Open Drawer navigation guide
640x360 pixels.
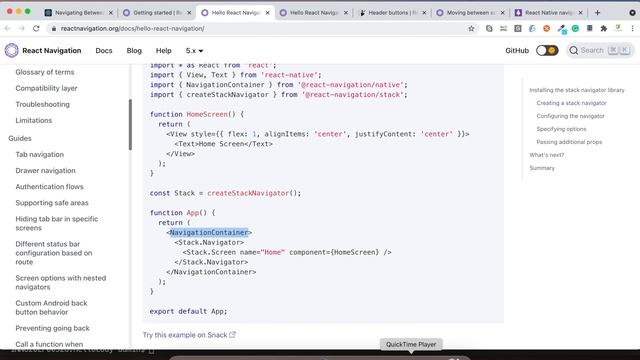45,171
